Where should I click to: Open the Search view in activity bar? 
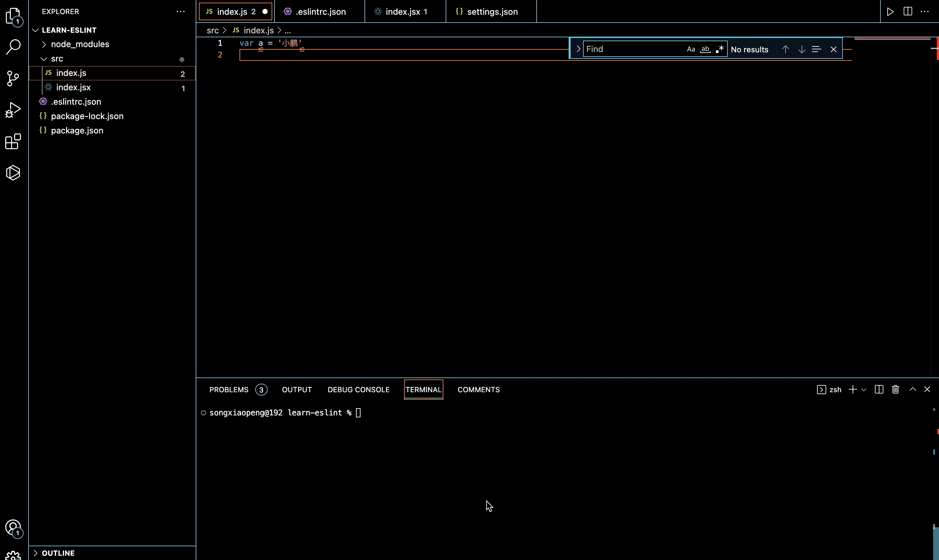click(x=13, y=47)
